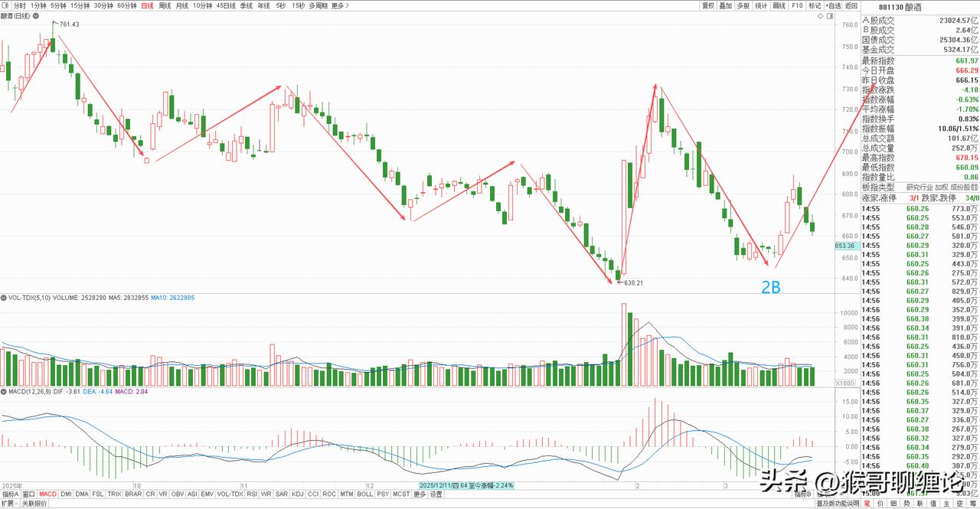Select the RSI indicator tab
This screenshot has height=509, width=980.
coord(252,494)
